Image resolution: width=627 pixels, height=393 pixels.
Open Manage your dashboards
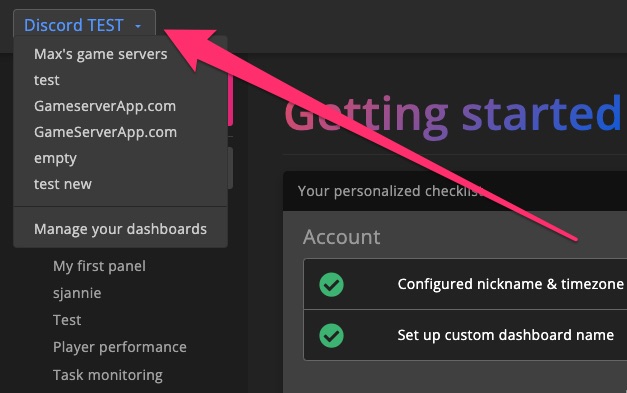120,229
